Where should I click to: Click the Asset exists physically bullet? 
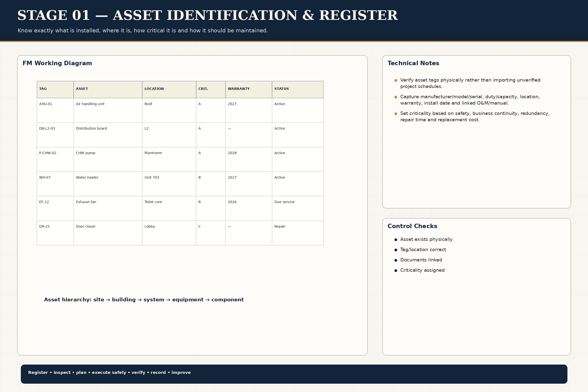[426, 240]
